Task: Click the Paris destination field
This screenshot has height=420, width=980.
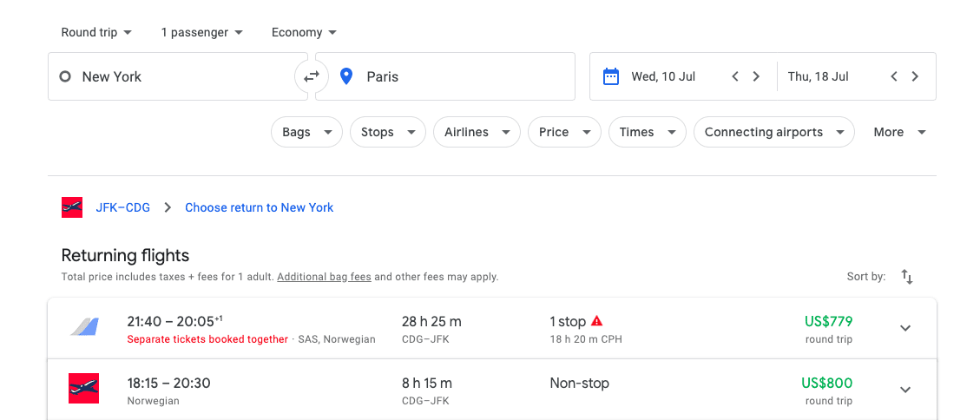Action: pyautogui.click(x=445, y=76)
